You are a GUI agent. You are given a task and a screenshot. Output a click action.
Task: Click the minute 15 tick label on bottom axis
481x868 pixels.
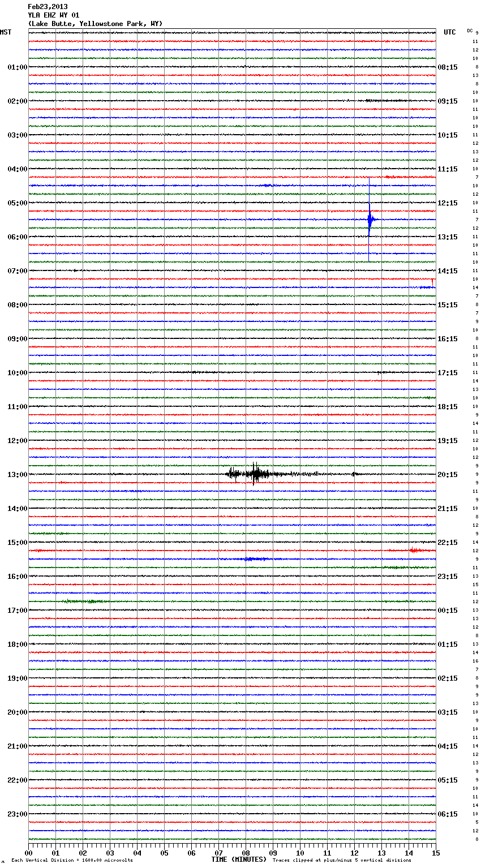click(436, 853)
